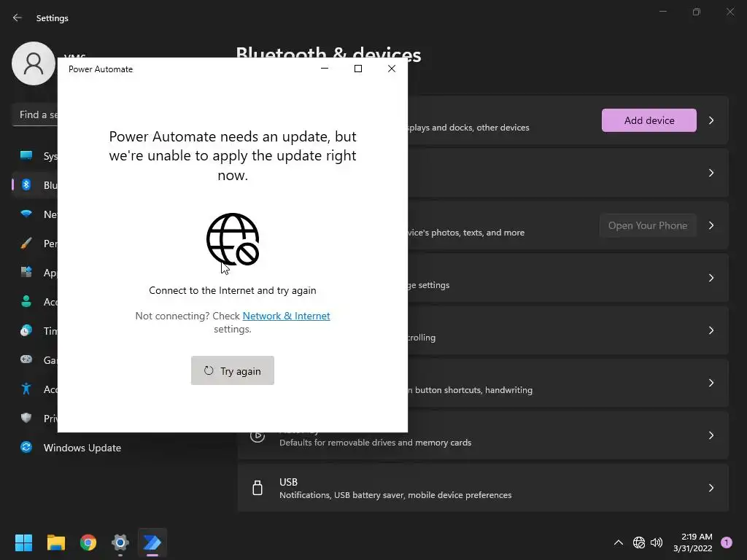Expand the scrolling settings row chevron
Image resolution: width=747 pixels, height=560 pixels.
tap(711, 330)
